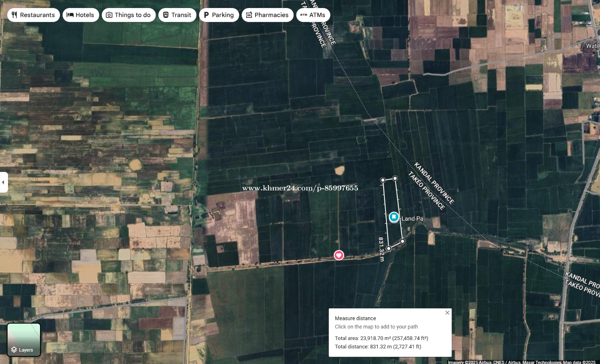The width and height of the screenshot is (600, 364).
Task: Expand the collapsed side panel arrow
Action: [x=4, y=182]
